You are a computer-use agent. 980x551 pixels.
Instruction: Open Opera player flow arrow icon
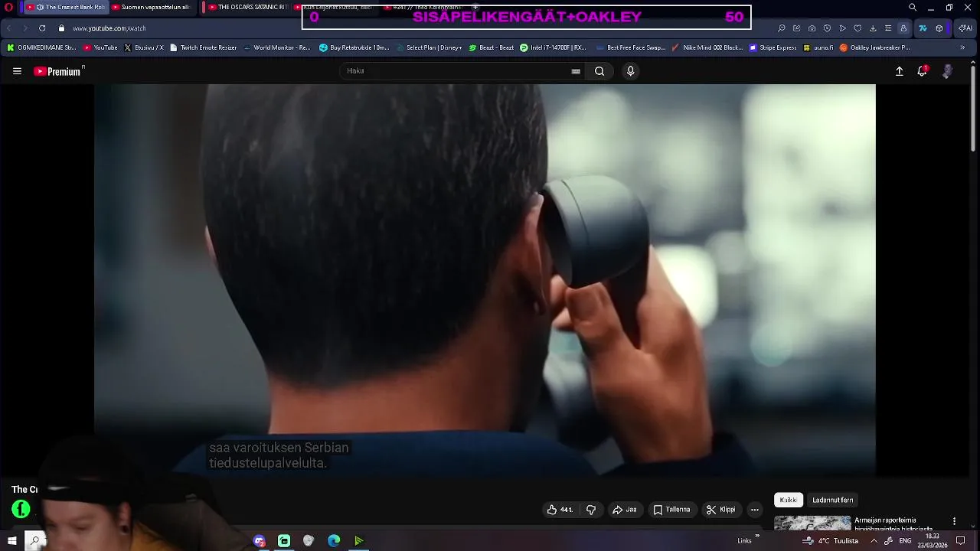[x=842, y=28]
